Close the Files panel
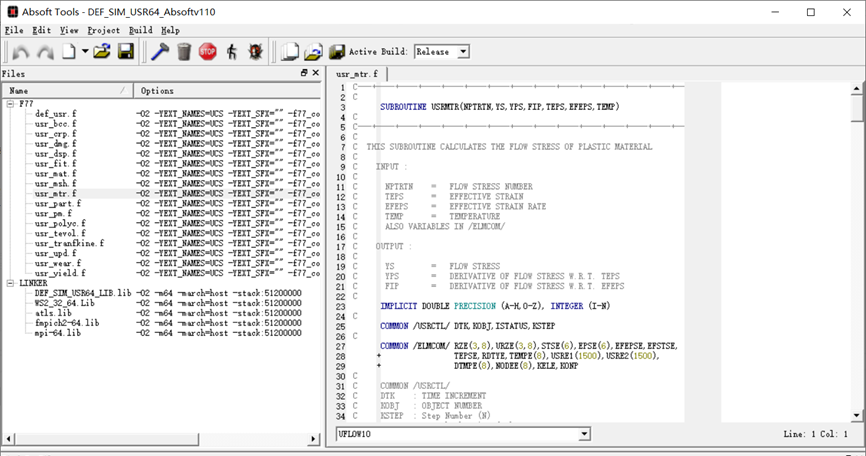Screen dimensions: 866x456 (x=317, y=73)
